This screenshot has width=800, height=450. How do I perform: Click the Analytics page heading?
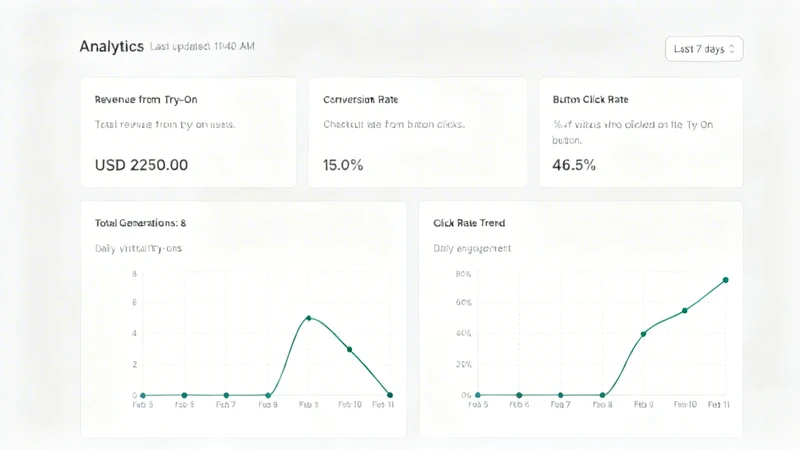pos(112,46)
